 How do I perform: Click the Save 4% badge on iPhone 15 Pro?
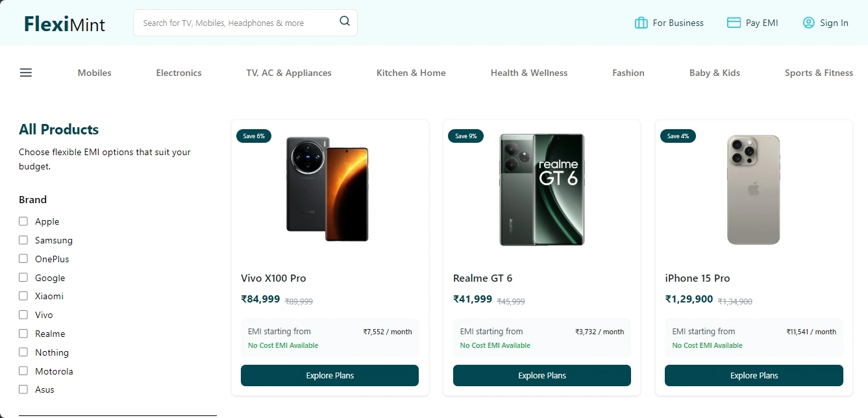pyautogui.click(x=678, y=136)
